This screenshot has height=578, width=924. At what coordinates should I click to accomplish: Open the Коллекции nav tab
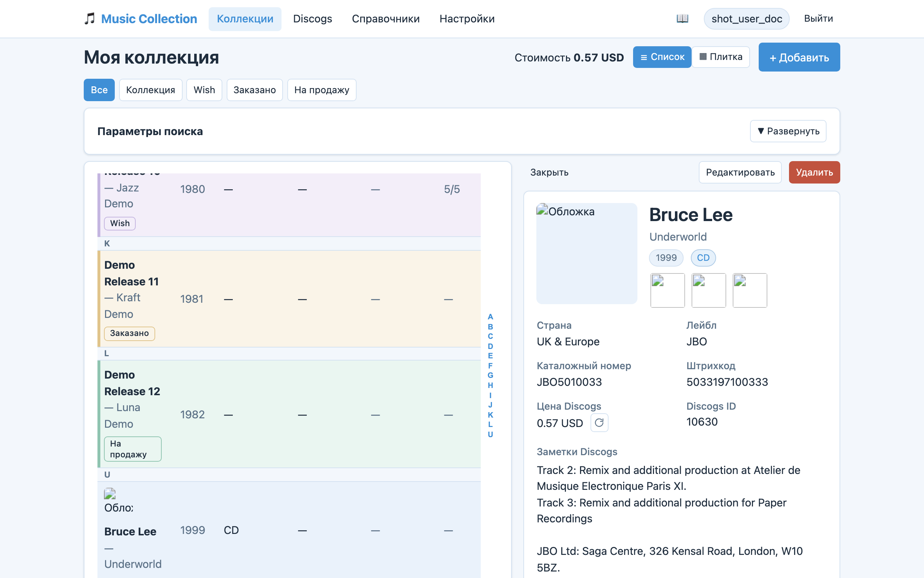245,19
